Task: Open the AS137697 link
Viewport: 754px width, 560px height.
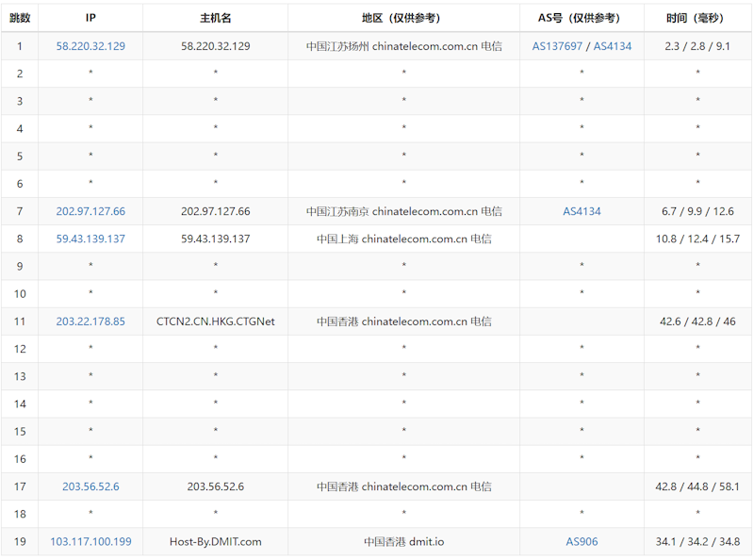Action: [557, 46]
